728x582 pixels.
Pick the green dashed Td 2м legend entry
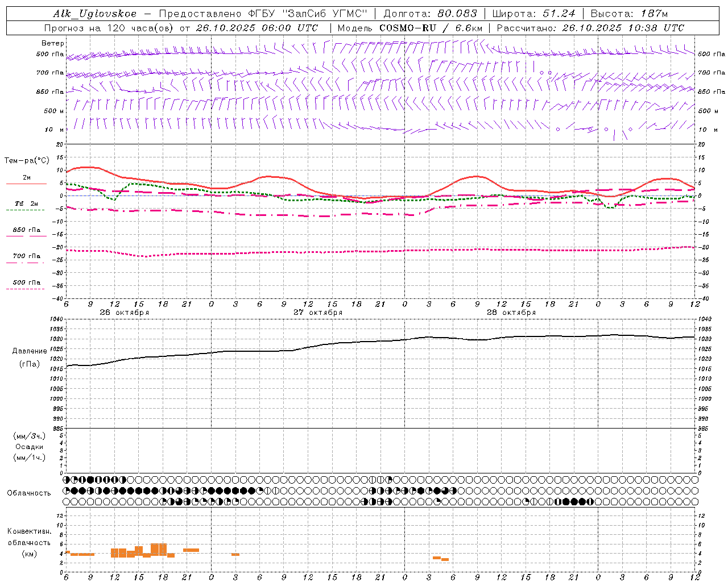click(26, 206)
